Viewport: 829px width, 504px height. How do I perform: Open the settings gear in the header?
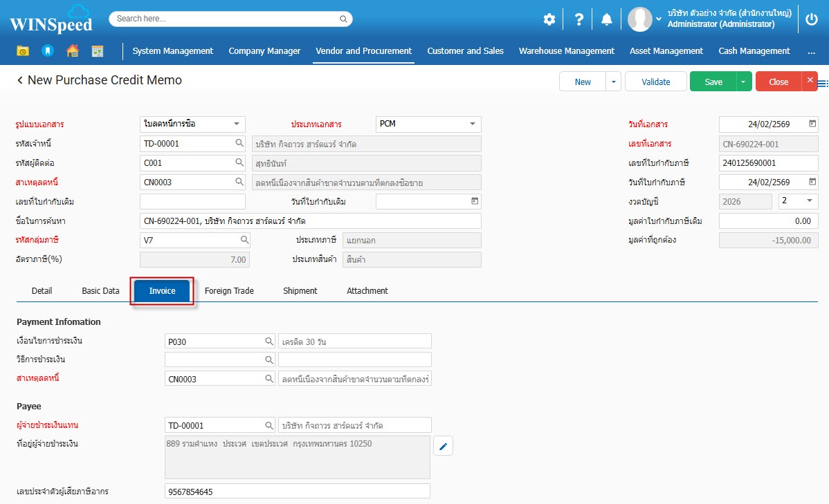point(549,19)
